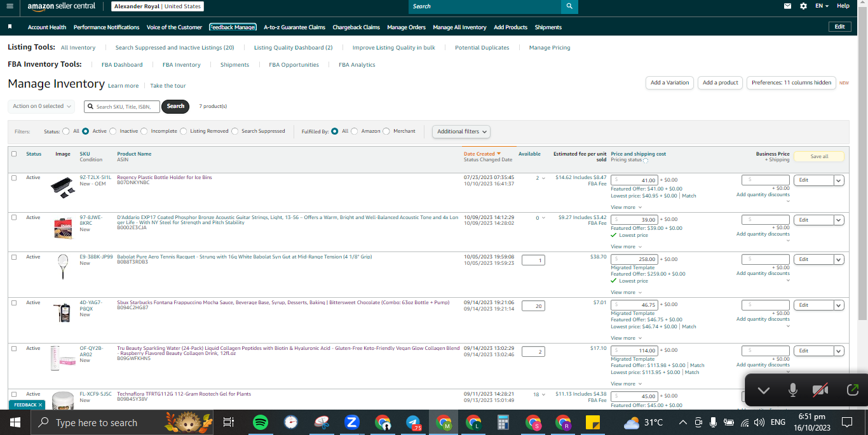Open the Listing Quality Dashboard (2) tab
Screen dimensions: 868x435
pyautogui.click(x=293, y=48)
